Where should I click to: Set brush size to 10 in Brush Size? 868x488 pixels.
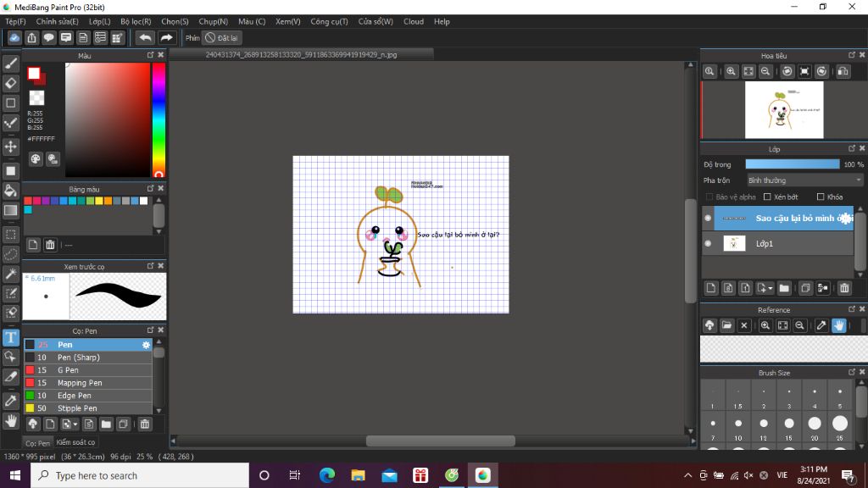click(x=738, y=428)
